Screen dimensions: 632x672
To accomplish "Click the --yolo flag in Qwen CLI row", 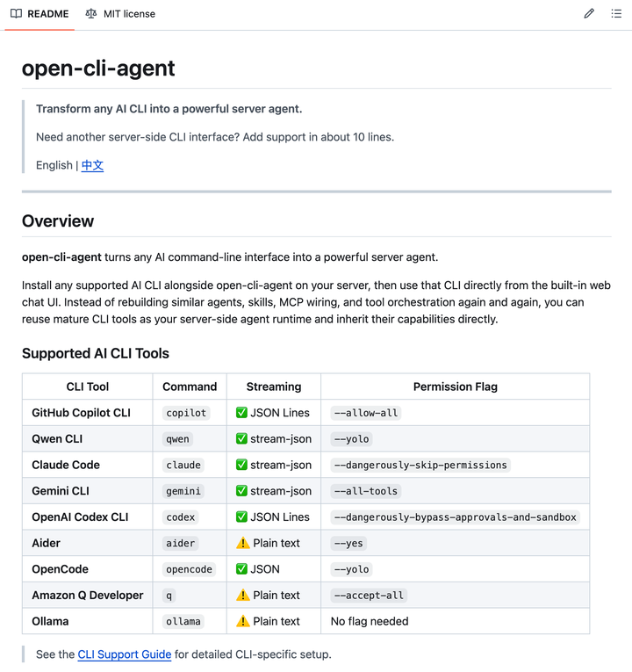I will point(351,439).
